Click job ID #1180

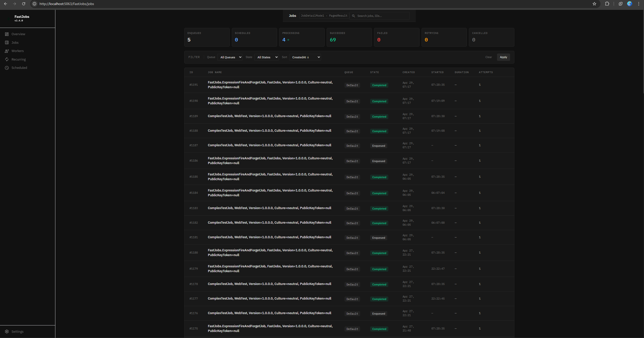194,253
